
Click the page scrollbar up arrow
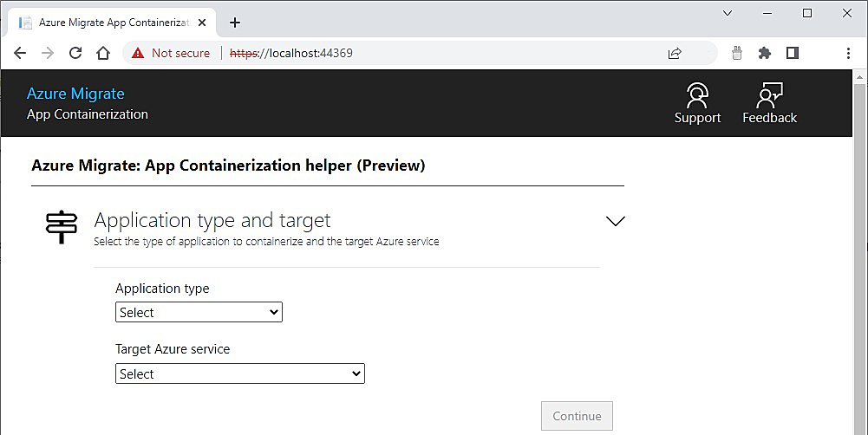pos(859,76)
